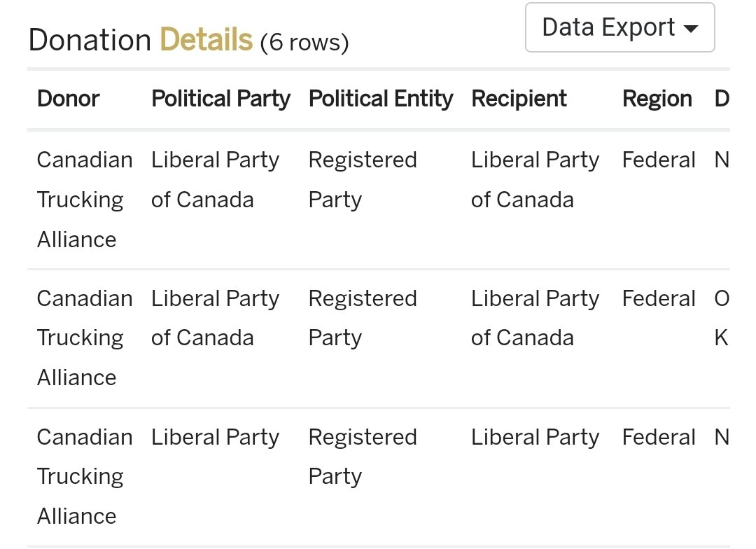Click second row Federal region cell

pyautogui.click(x=659, y=299)
